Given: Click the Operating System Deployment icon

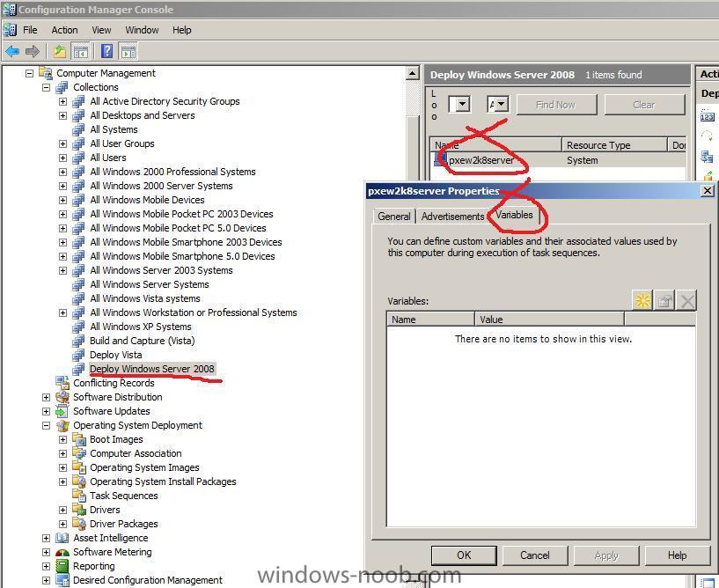Looking at the screenshot, I should click(62, 425).
